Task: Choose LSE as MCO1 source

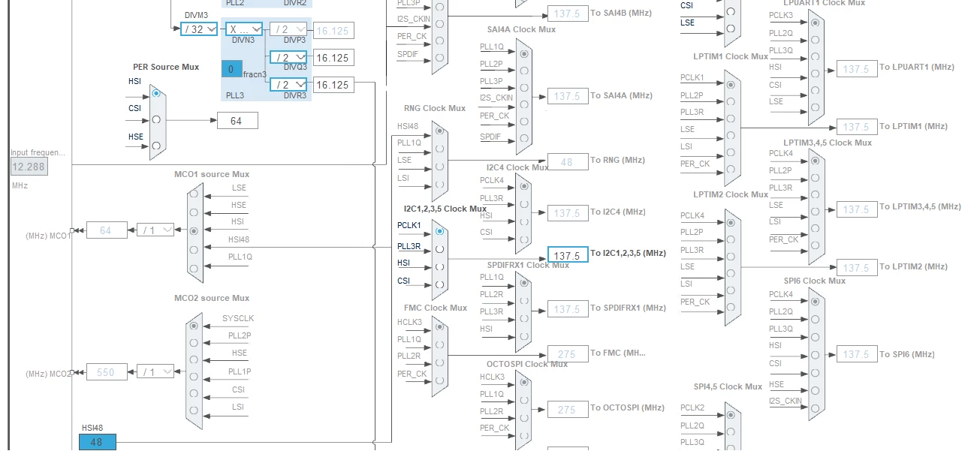Action: point(194,194)
